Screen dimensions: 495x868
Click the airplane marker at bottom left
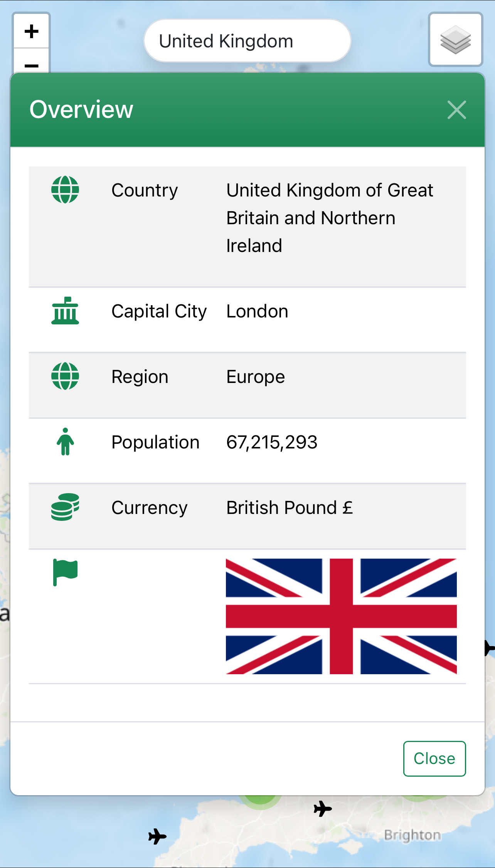coord(157,836)
